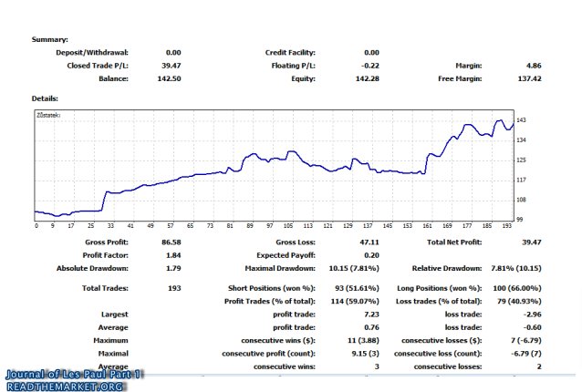Click the Closed Trade P/L value 39.47
Viewport: 582px width, 392px height.
(171, 66)
